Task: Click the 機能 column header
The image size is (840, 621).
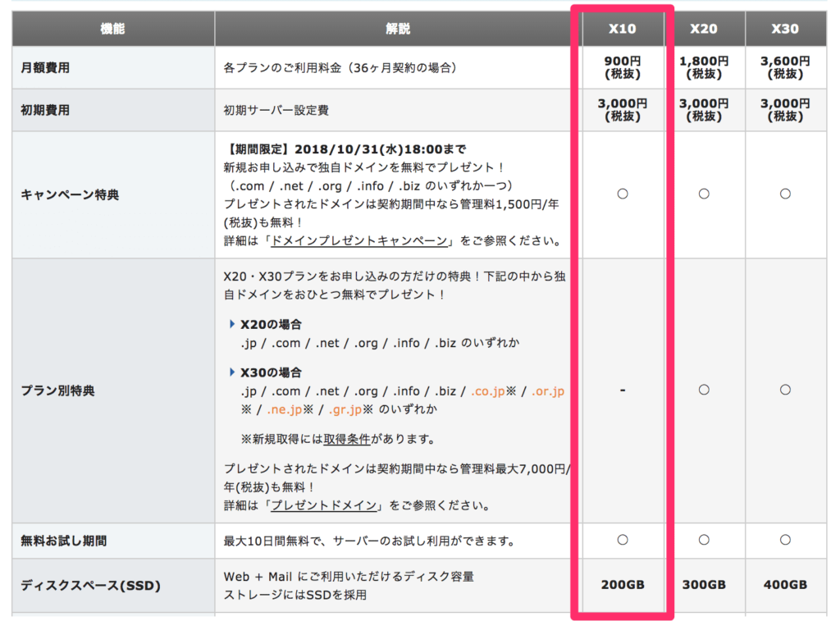Action: pos(113,29)
